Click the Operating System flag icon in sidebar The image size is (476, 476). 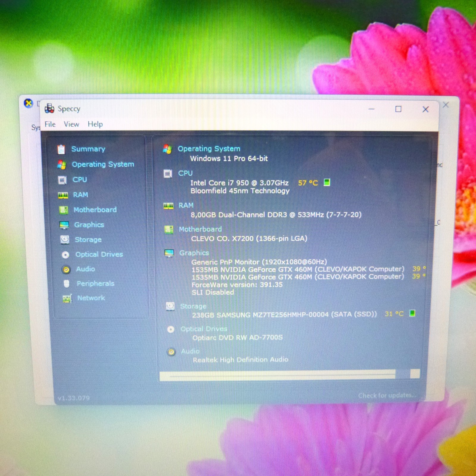(62, 165)
